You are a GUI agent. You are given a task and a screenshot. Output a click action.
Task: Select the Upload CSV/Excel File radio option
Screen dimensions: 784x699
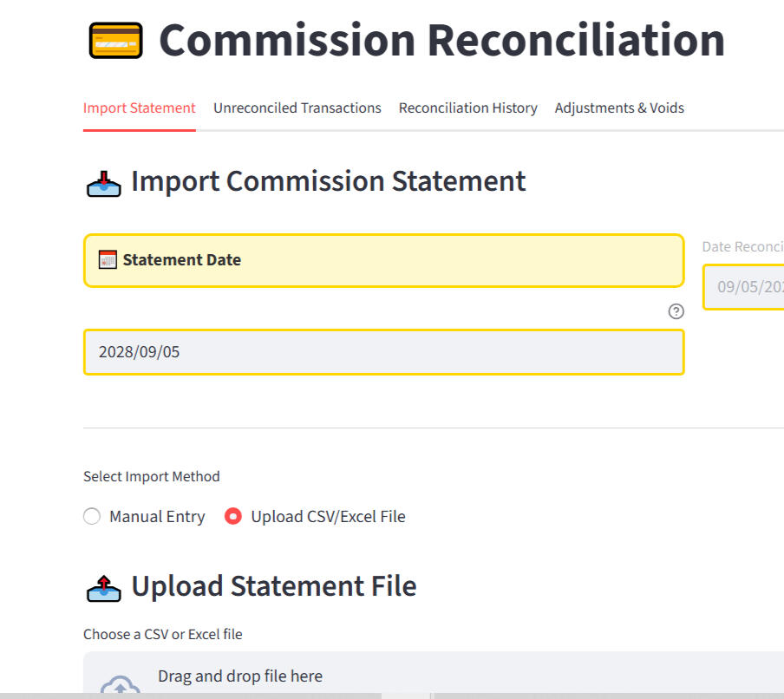(233, 517)
